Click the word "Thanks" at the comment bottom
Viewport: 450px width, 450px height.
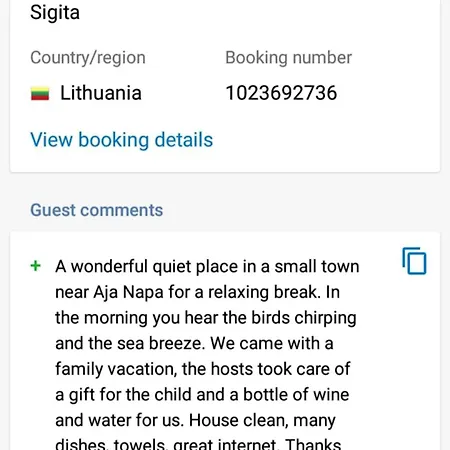pos(313,444)
